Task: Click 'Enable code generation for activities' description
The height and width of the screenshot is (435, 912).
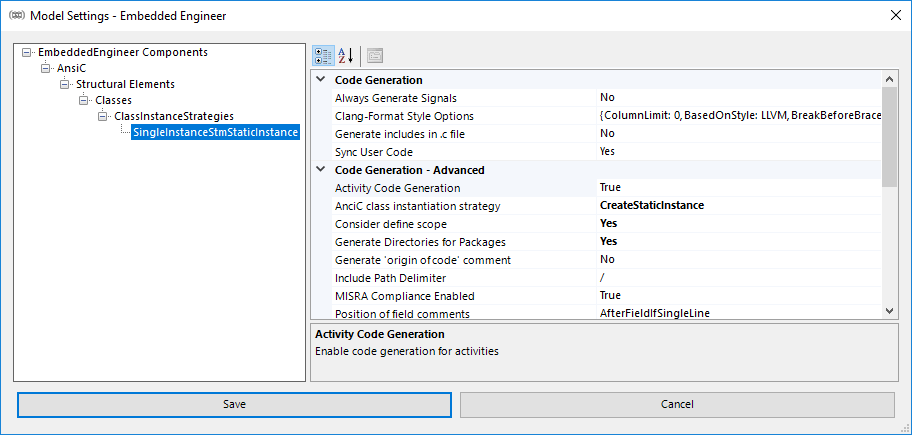Action: click(x=407, y=351)
